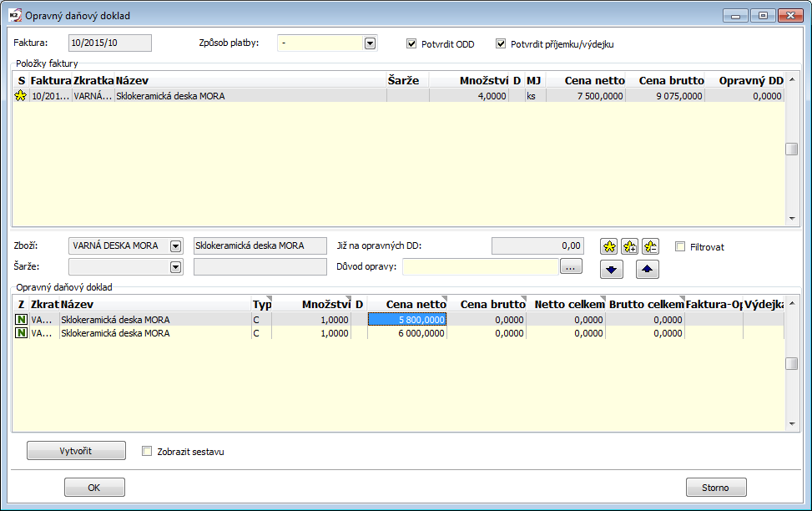Screen dimensions: 812x511
Task: Open the Šarže dropdown arrow
Action: tap(175, 267)
